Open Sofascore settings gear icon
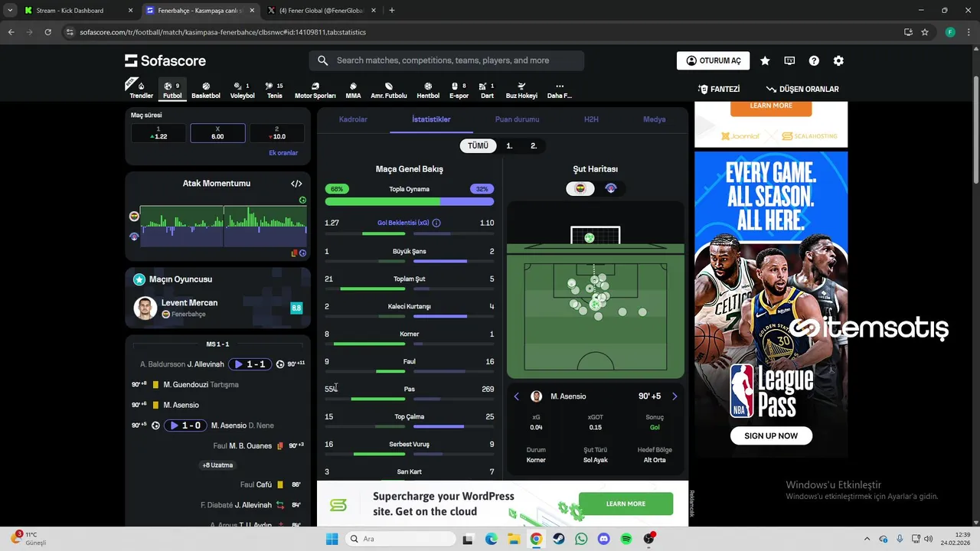 838,60
